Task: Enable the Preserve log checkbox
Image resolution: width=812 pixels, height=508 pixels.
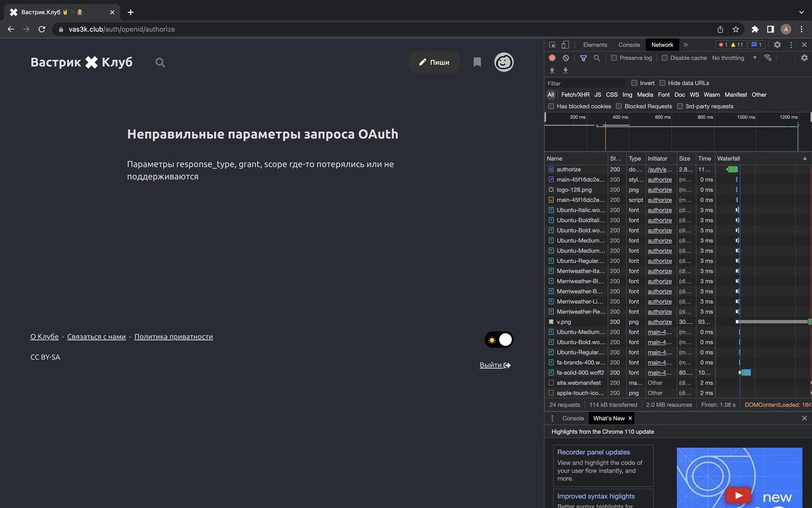Action: [614, 58]
